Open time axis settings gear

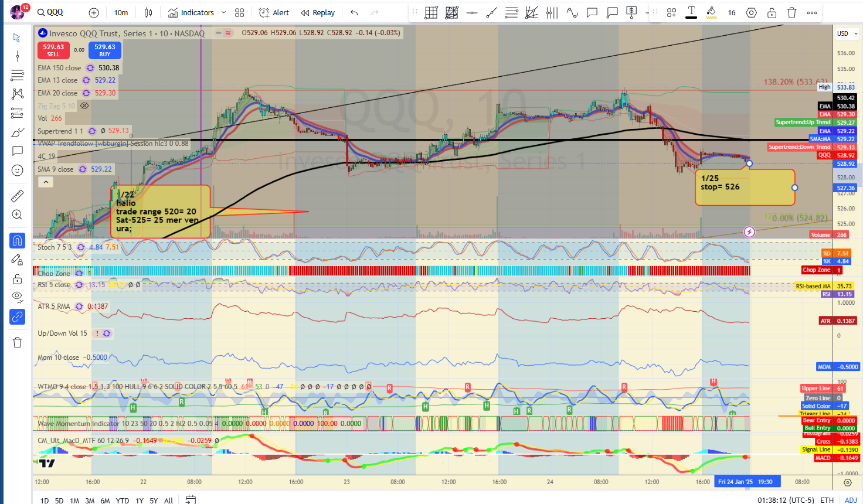[x=847, y=482]
